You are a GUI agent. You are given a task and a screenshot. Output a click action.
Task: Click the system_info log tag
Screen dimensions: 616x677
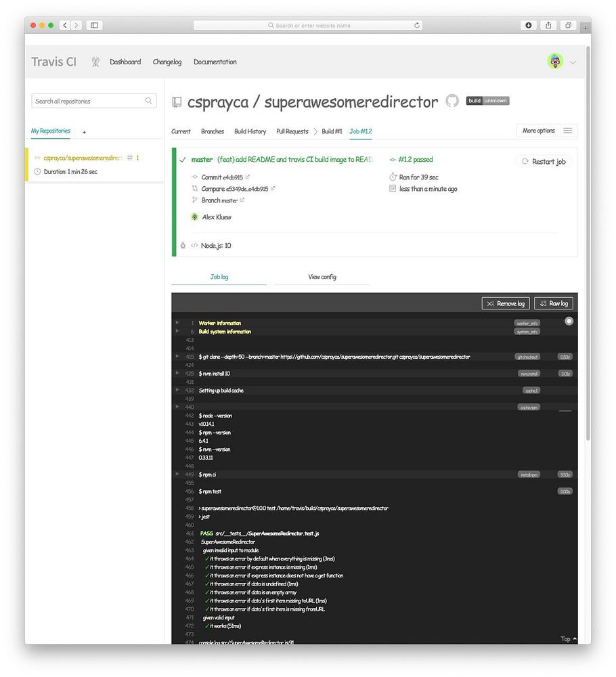(527, 332)
